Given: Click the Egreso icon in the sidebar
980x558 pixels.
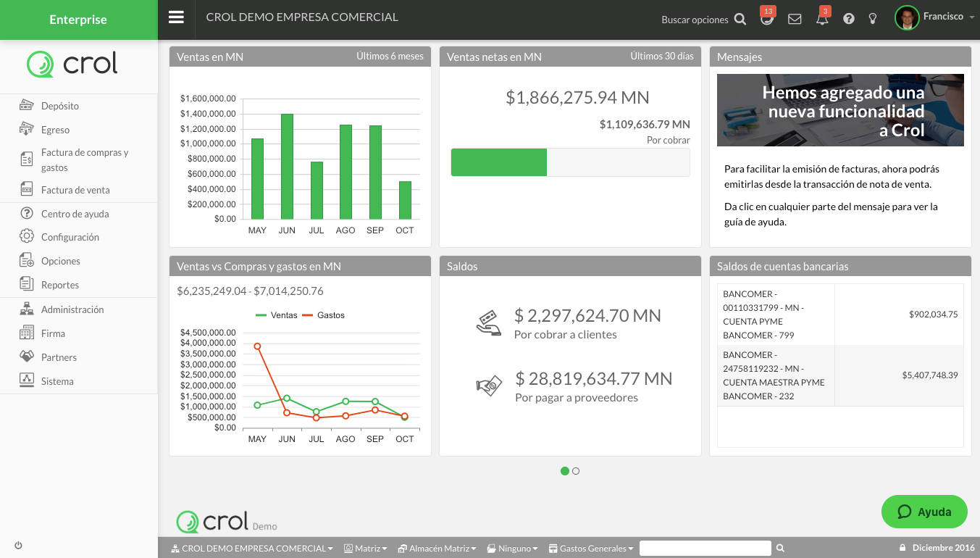Looking at the screenshot, I should 27,129.
